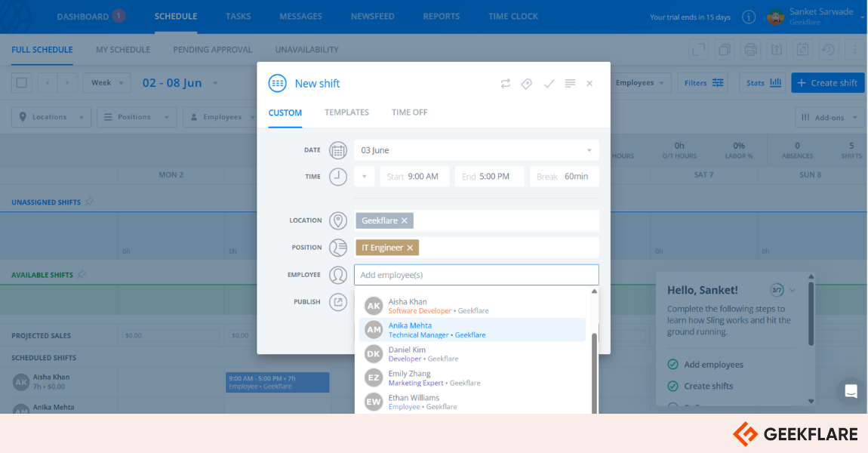
Task: Tick the select-all checkbox beside week navigation
Action: click(x=22, y=83)
